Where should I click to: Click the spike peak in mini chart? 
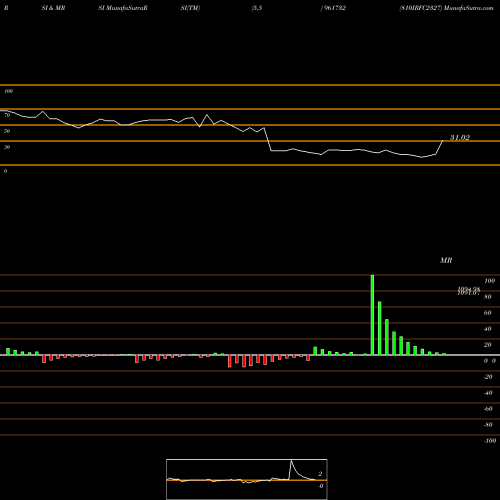(291, 461)
